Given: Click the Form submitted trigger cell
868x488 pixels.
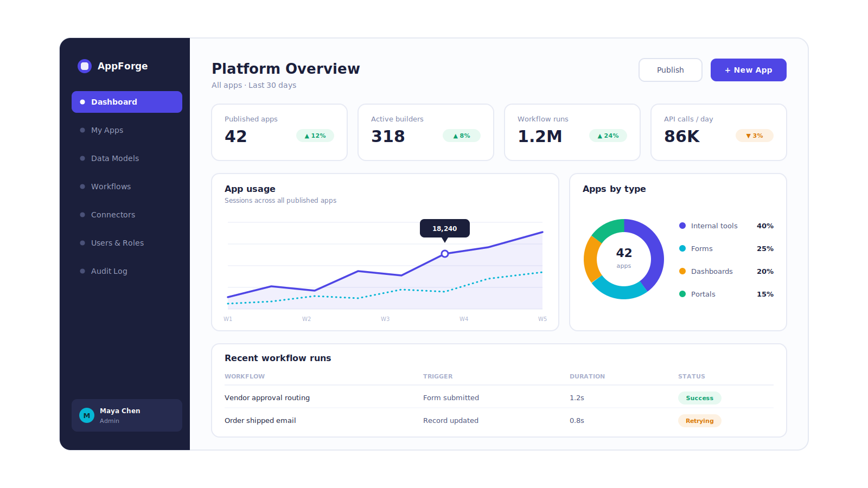Looking at the screenshot, I should point(451,397).
